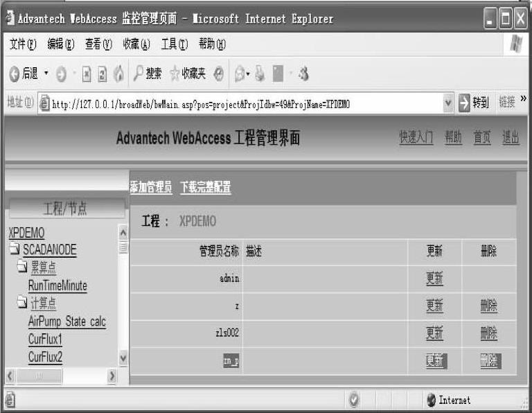Viewport: 532px width, 413px height.
Task: Select CurFlux2 tree item
Action: (45, 357)
